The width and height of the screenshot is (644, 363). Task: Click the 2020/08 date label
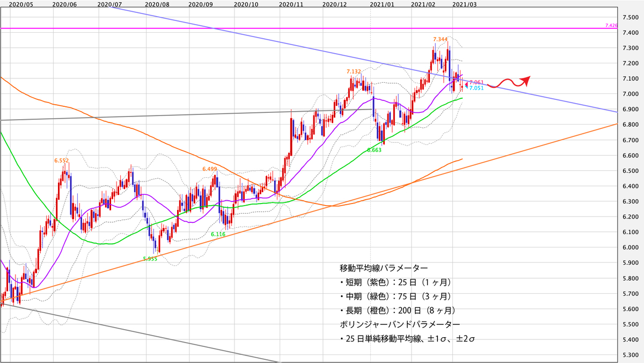[x=157, y=3]
